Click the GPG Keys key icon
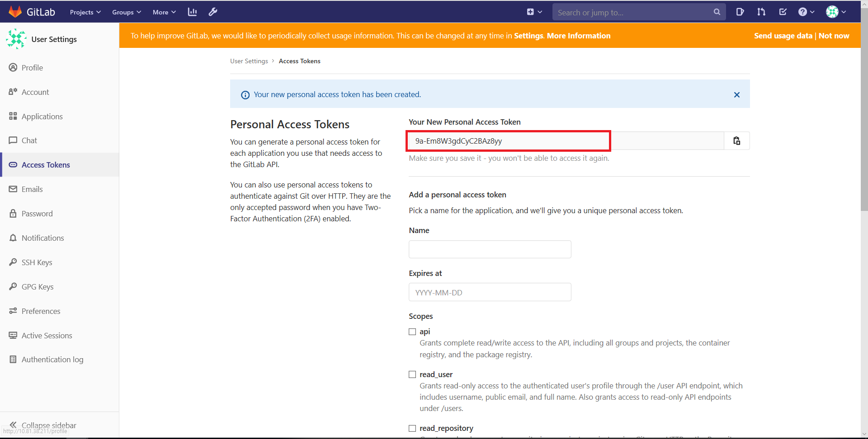 [13, 286]
